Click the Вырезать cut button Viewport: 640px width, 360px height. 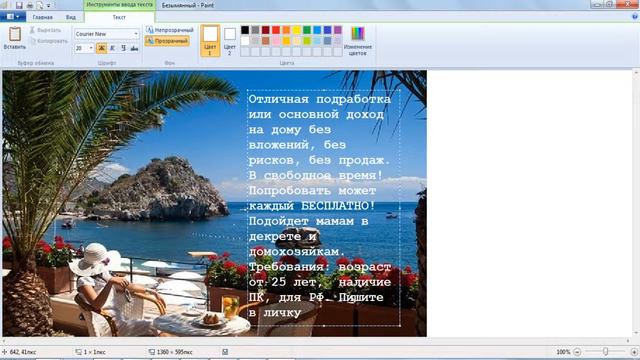click(x=45, y=30)
